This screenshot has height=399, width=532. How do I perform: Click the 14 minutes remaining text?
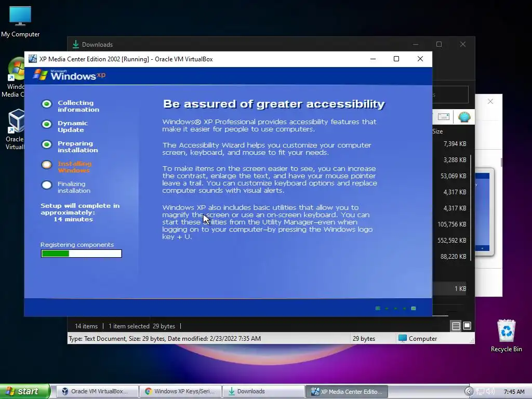[x=73, y=219]
